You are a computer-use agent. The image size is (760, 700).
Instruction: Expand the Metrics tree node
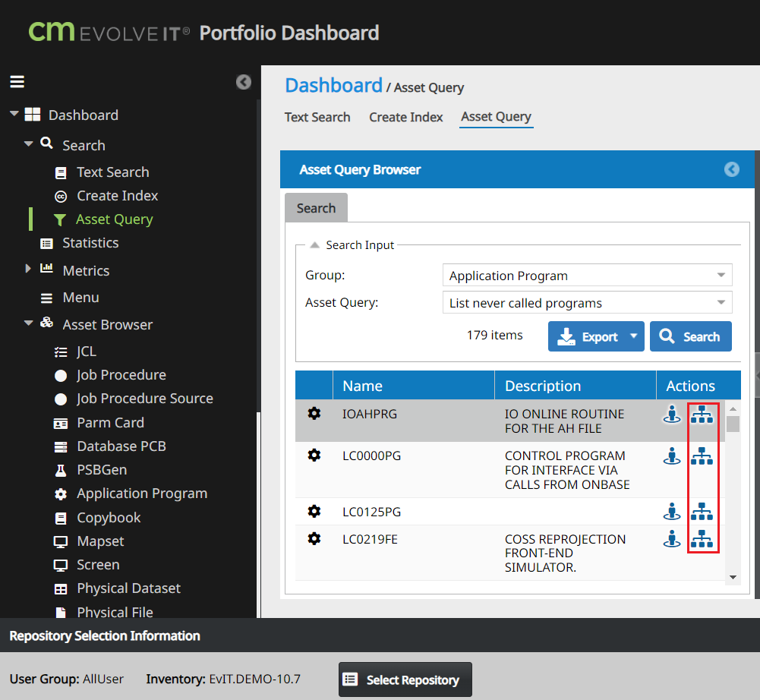pos(28,269)
